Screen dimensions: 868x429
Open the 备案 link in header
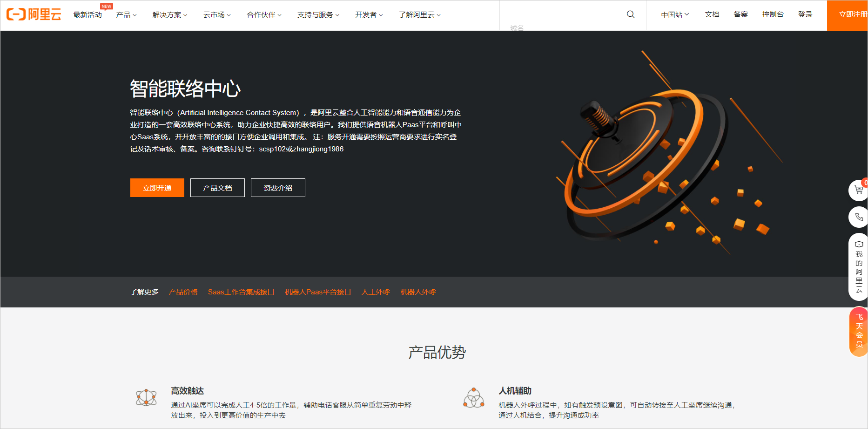740,14
